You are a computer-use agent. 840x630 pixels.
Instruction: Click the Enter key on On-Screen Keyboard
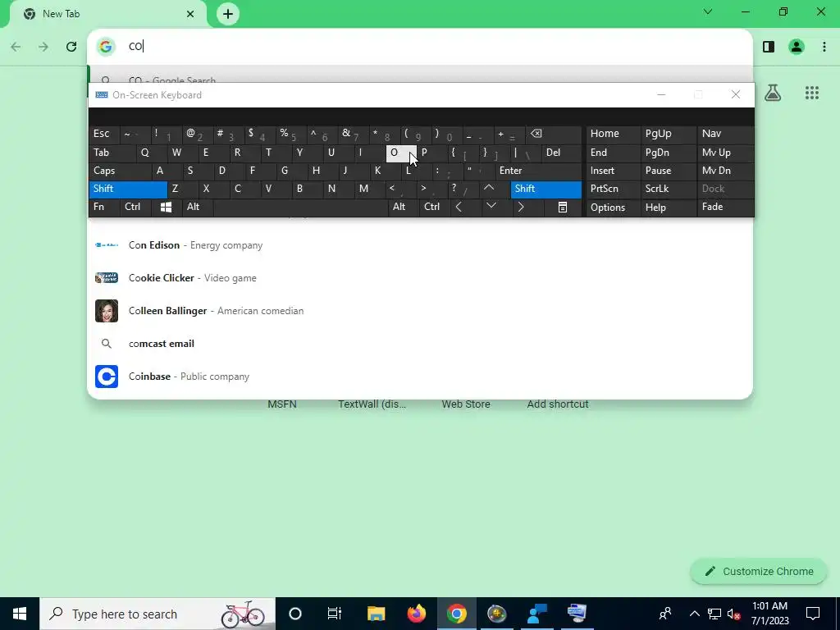tap(538, 171)
